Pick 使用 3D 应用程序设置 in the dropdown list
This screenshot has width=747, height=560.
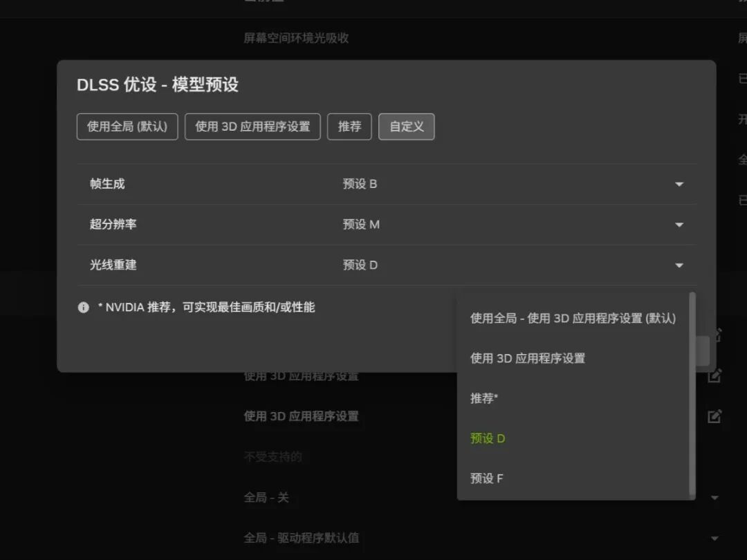point(573,358)
